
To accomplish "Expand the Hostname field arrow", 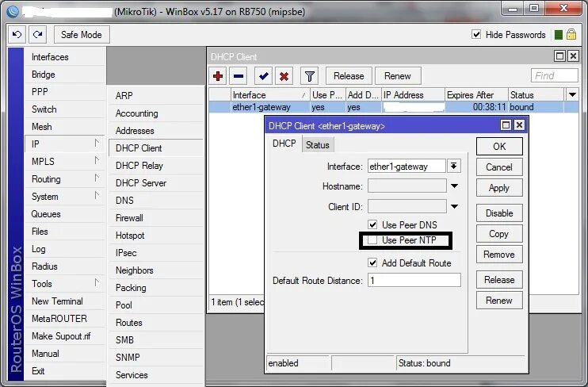I will 454,186.
